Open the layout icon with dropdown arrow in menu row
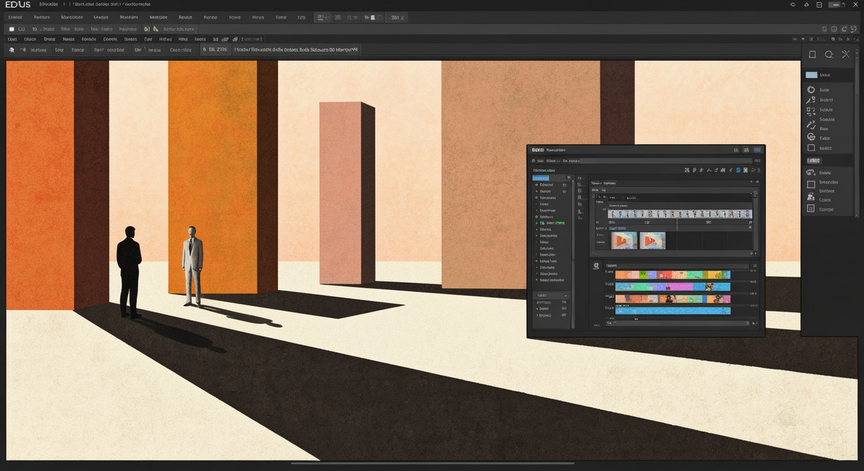Image resolution: width=864 pixels, height=471 pixels. 322,18
